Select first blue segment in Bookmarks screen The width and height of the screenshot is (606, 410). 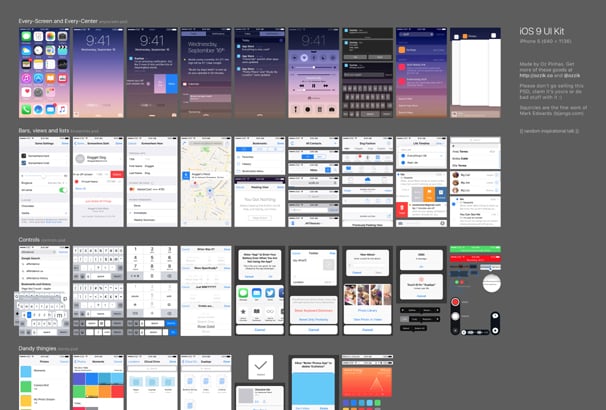pos(244,149)
